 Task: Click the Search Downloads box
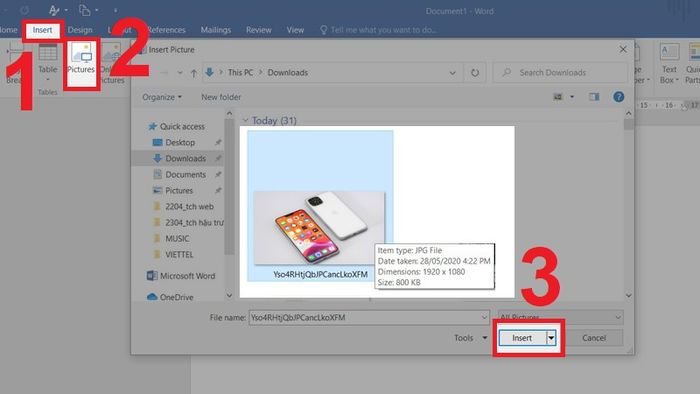pos(560,72)
